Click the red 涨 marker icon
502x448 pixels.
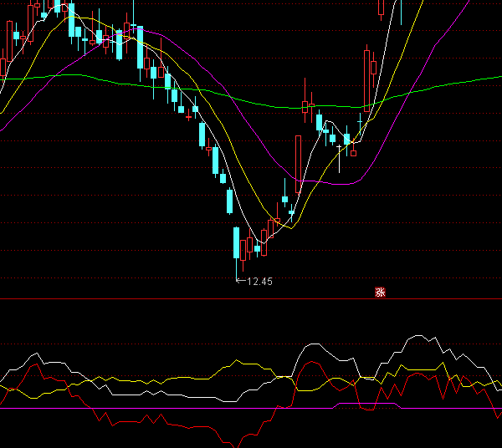380,293
